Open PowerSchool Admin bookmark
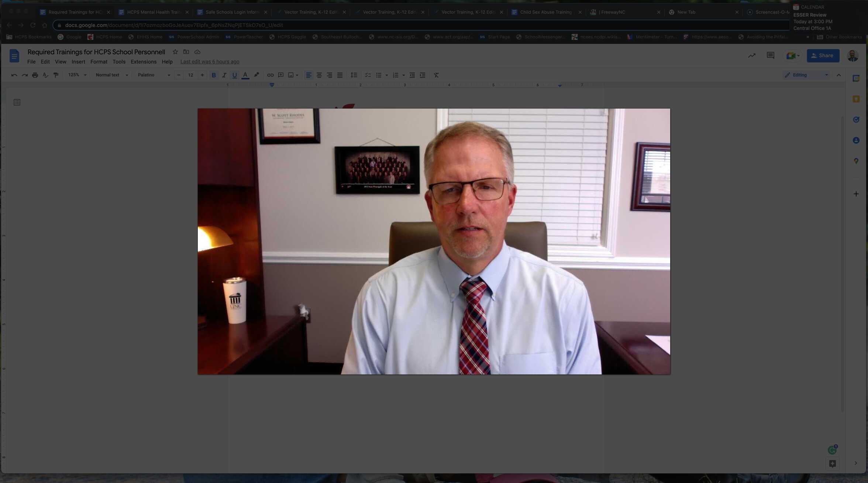Screen dimensions: 868x483 (x=194, y=37)
